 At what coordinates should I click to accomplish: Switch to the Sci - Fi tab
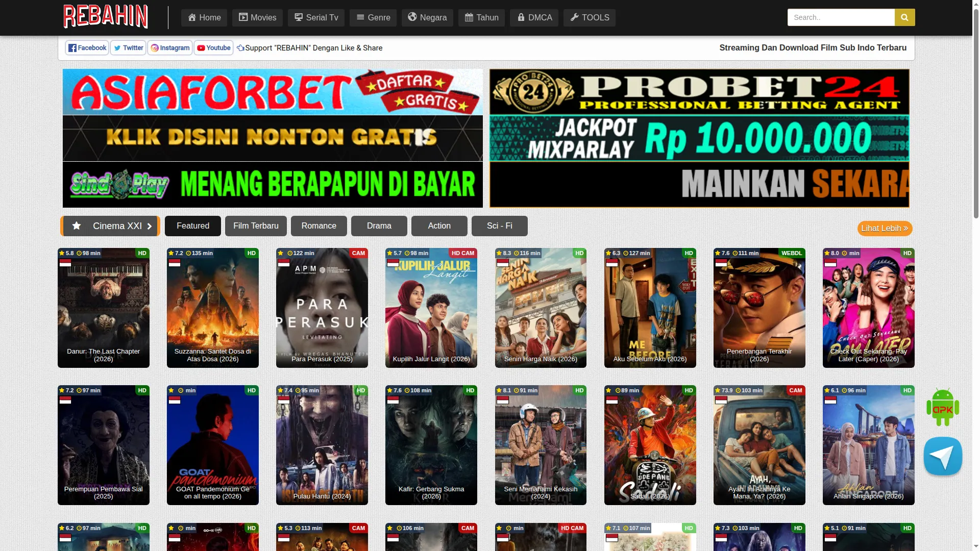500,226
